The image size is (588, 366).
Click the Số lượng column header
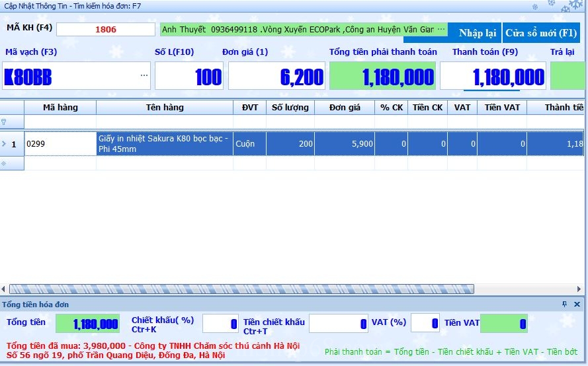(290, 107)
